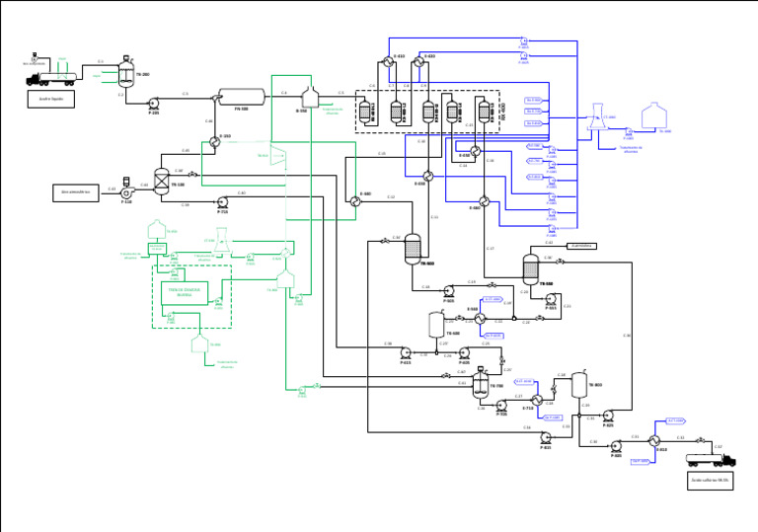
Task: Click heat exchanger E-350 below the furnace inlet
Action: tap(214, 142)
